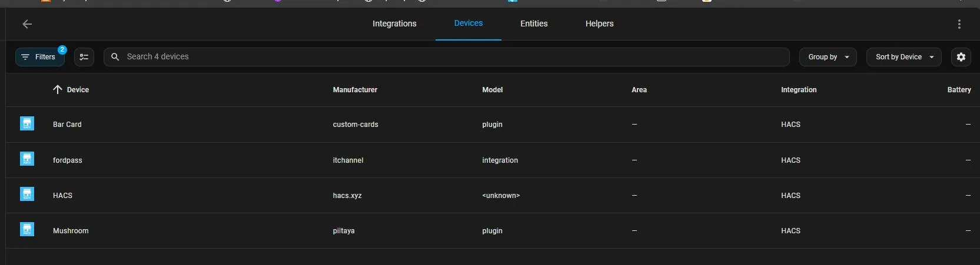Click manufacturer piitaya
The width and height of the screenshot is (980, 265).
click(344, 231)
